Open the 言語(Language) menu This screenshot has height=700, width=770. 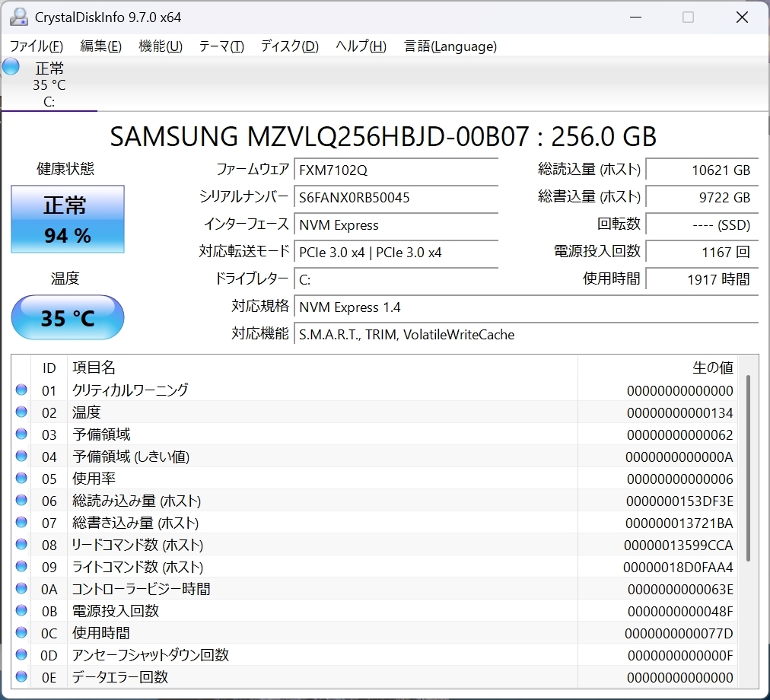(x=450, y=46)
